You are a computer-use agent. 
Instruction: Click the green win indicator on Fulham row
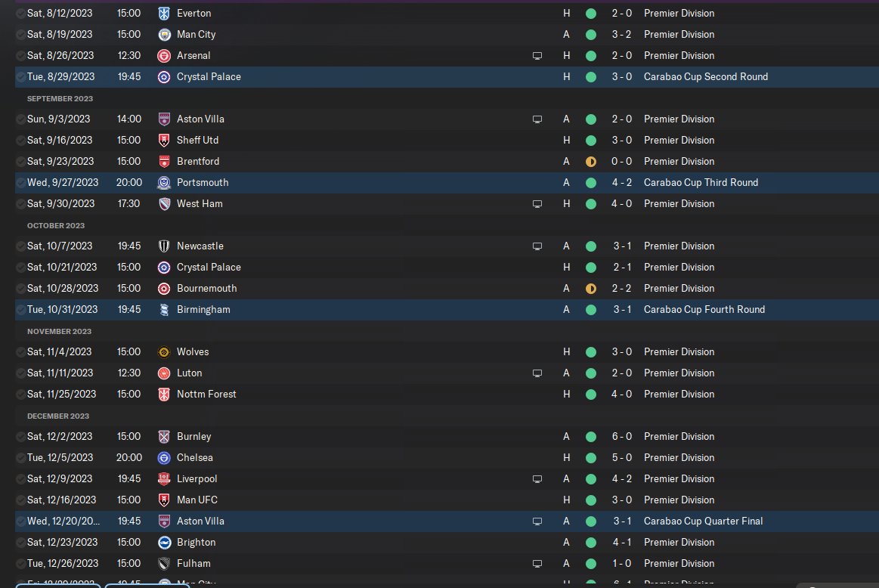591,564
